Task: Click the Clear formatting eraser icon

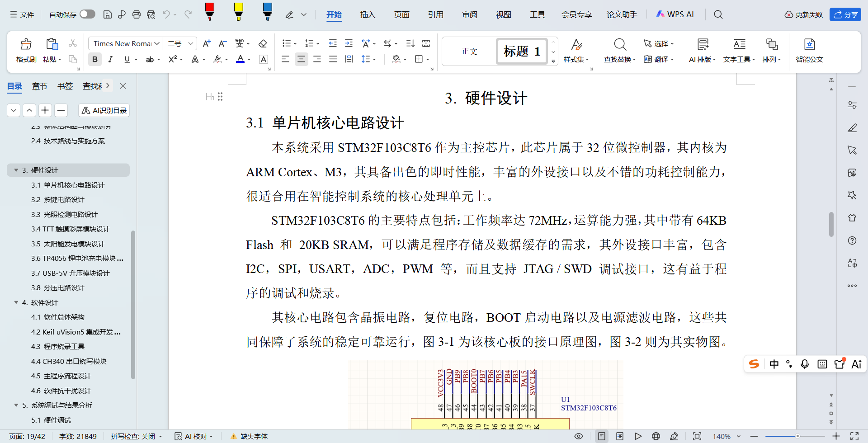Action: tap(263, 43)
